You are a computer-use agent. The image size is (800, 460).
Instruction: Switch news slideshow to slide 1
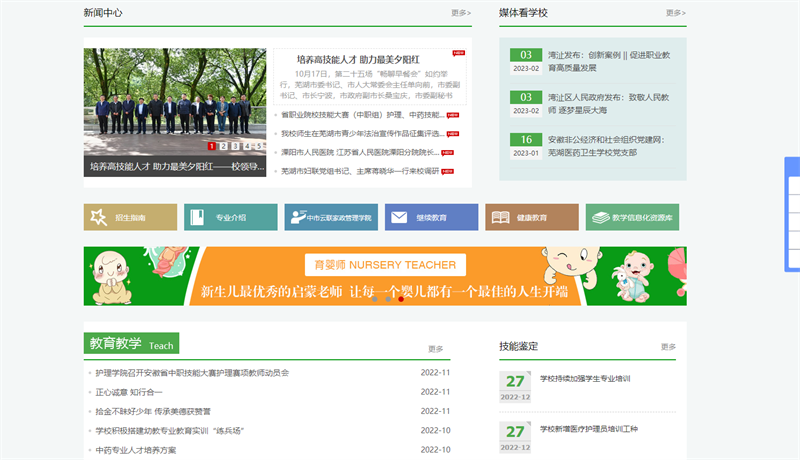[x=211, y=146]
